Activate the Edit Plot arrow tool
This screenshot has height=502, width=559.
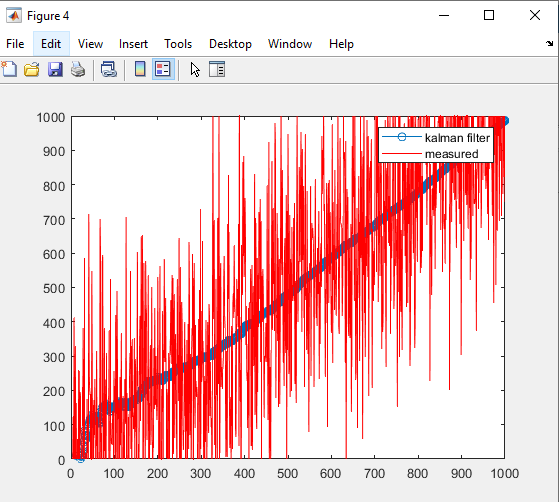(195, 69)
